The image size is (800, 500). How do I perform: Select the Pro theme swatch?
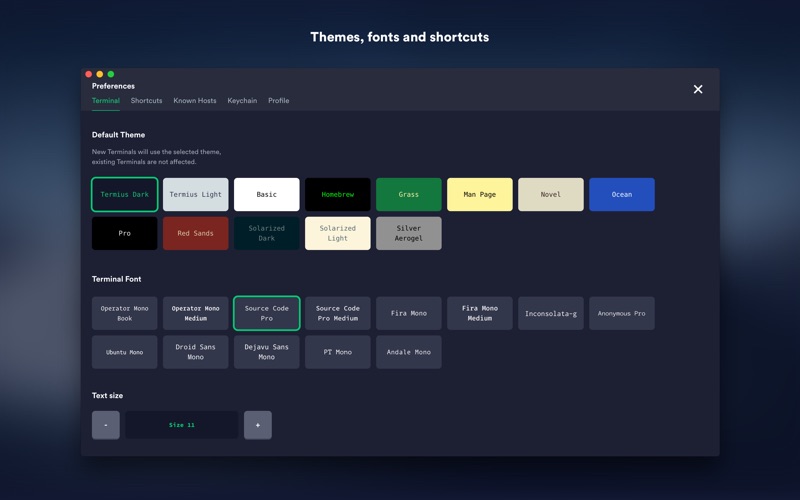tap(124, 233)
